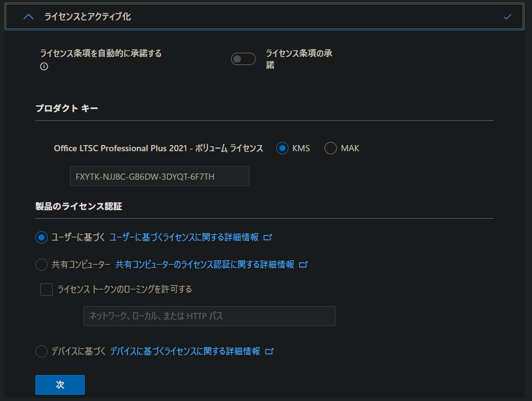The image size is (532, 401).
Task: Choose the デバイスに基づく radio option
Action: [41, 351]
